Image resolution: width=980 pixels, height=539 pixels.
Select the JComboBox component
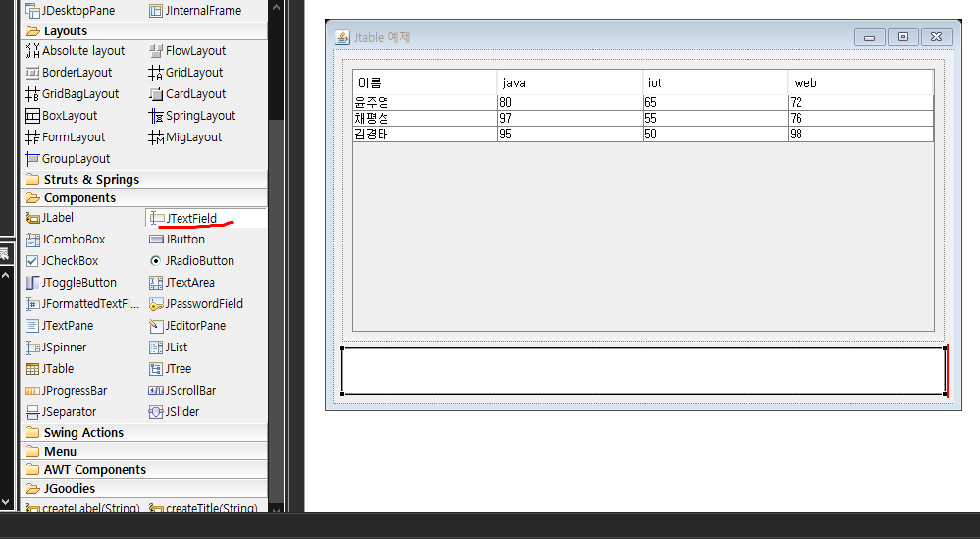tap(65, 240)
